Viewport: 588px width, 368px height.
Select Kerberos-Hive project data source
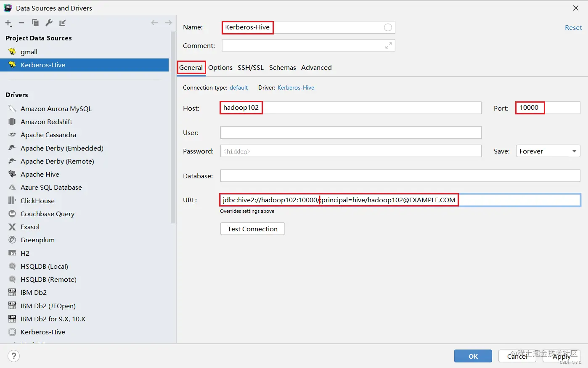(x=84, y=65)
